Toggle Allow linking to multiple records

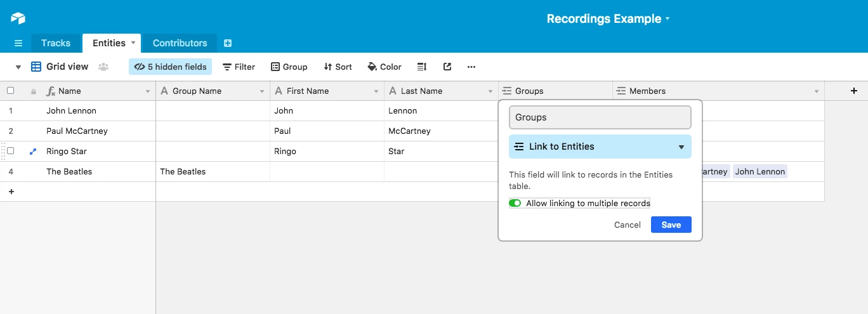pyautogui.click(x=515, y=203)
